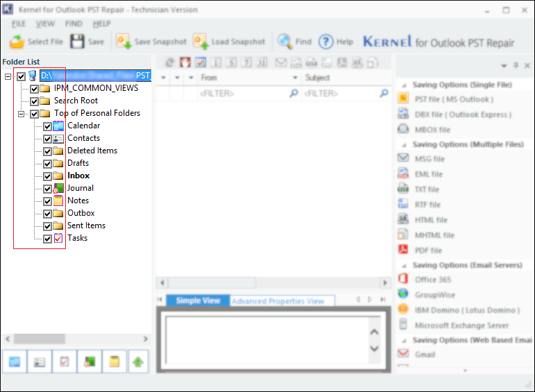This screenshot has width=535, height=392.
Task: Click the journal shortcut icon in bottom bar
Action: 90,361
